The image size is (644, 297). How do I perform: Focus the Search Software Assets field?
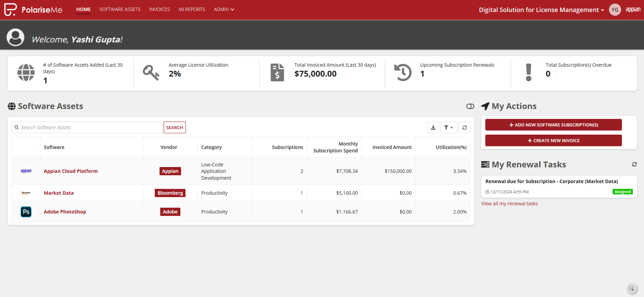coord(87,127)
